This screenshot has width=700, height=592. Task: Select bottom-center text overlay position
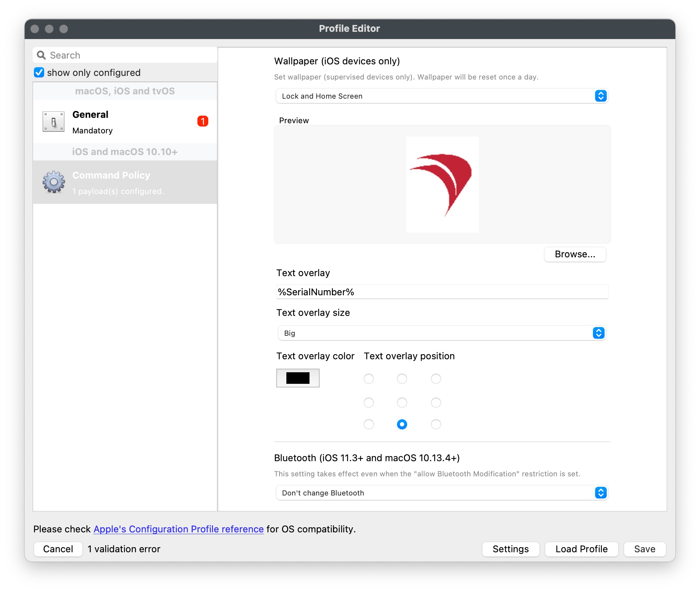point(402,424)
